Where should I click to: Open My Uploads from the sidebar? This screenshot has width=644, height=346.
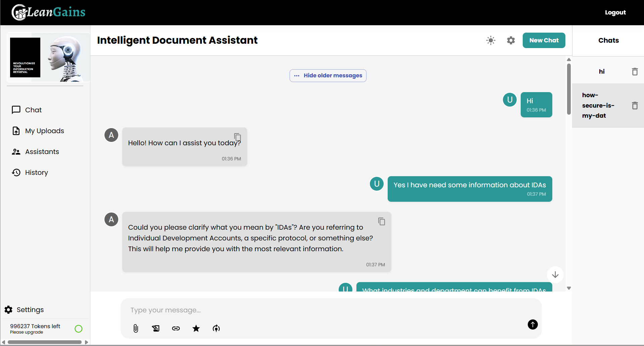[44, 131]
